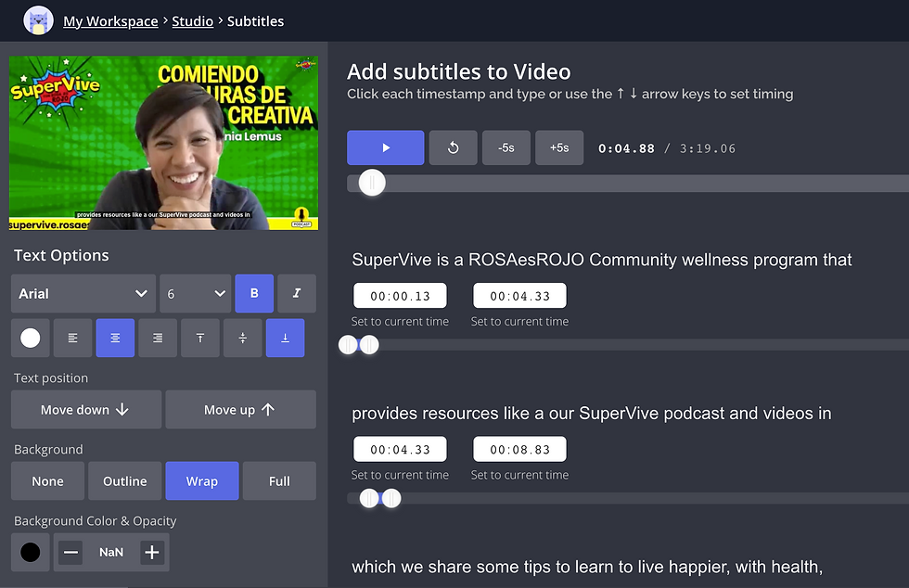Align subtitle text center
The width and height of the screenshot is (909, 588).
tap(115, 338)
